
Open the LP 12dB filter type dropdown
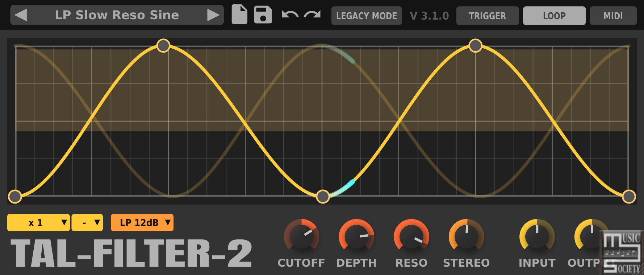click(x=142, y=222)
